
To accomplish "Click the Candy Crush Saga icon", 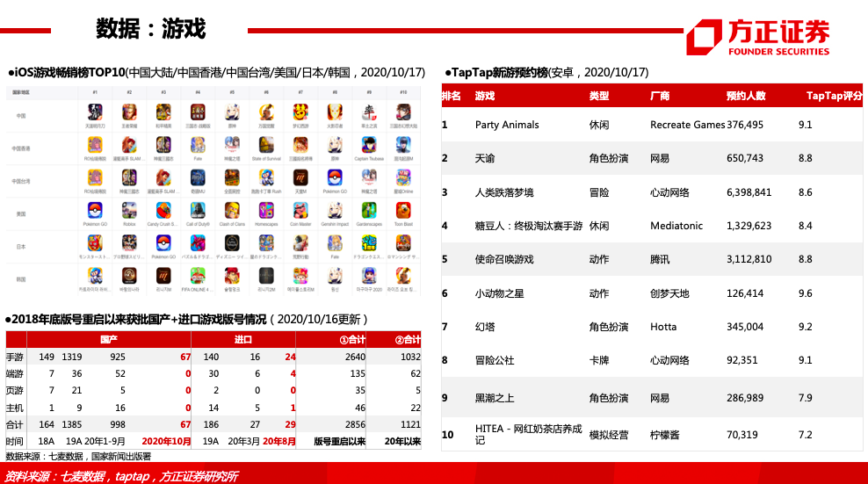I will tap(163, 211).
